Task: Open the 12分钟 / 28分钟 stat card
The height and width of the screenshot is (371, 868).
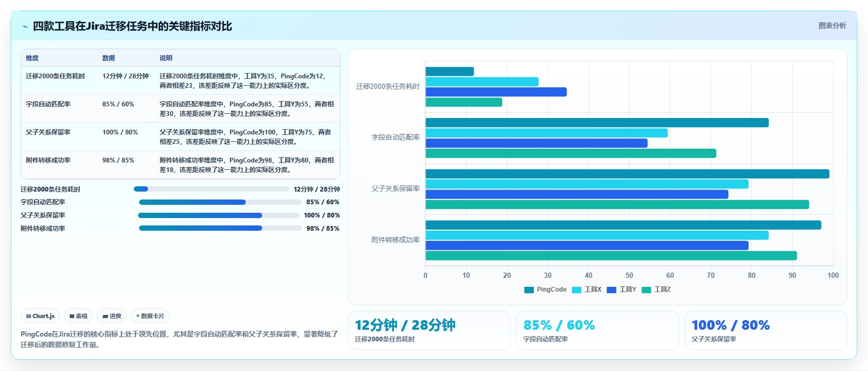Action: [x=429, y=330]
